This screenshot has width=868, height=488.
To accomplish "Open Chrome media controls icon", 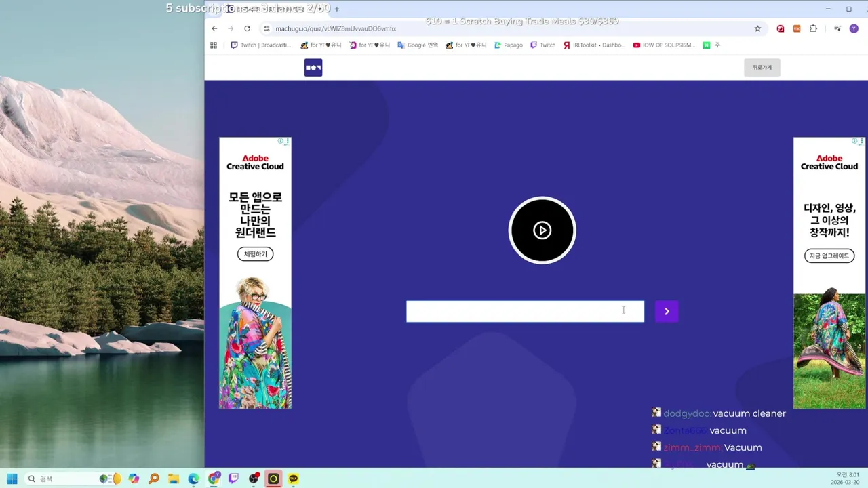I will pos(837,28).
